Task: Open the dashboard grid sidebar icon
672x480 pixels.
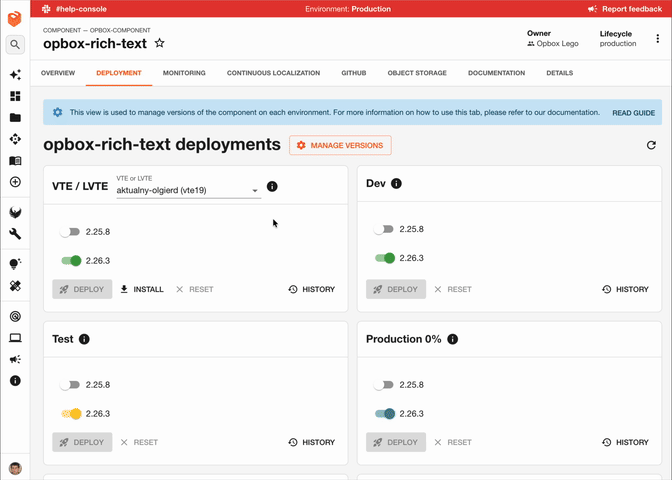Action: [x=15, y=96]
